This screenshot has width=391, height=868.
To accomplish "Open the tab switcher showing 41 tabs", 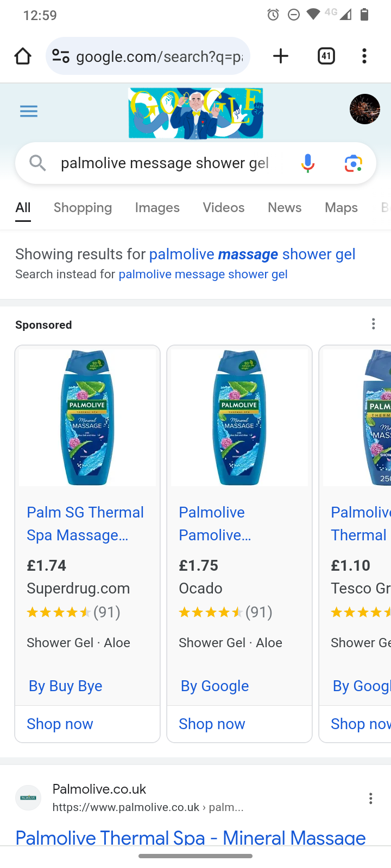I will [x=326, y=56].
